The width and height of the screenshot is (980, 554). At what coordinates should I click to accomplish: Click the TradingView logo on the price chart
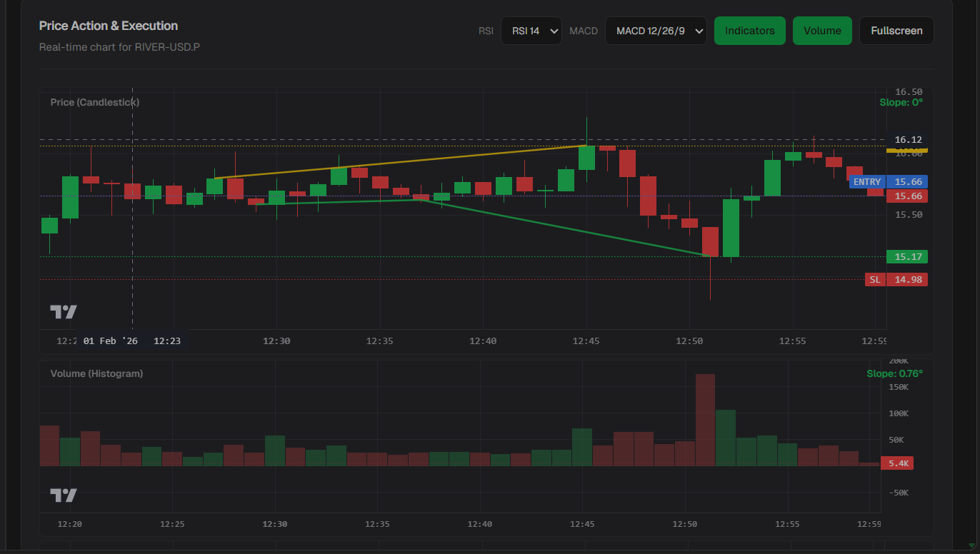pos(63,311)
